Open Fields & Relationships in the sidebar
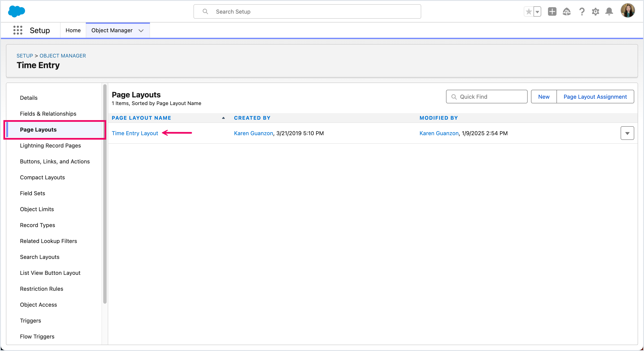This screenshot has width=644, height=351. (x=48, y=114)
